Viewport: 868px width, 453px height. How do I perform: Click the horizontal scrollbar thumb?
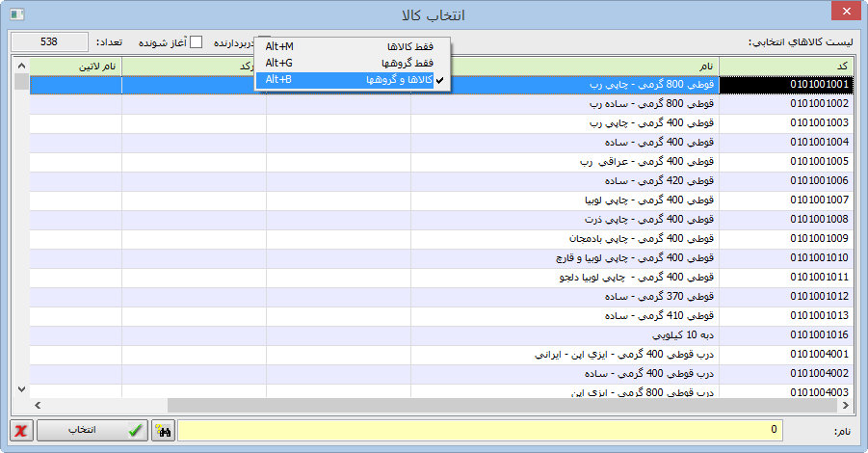point(502,406)
